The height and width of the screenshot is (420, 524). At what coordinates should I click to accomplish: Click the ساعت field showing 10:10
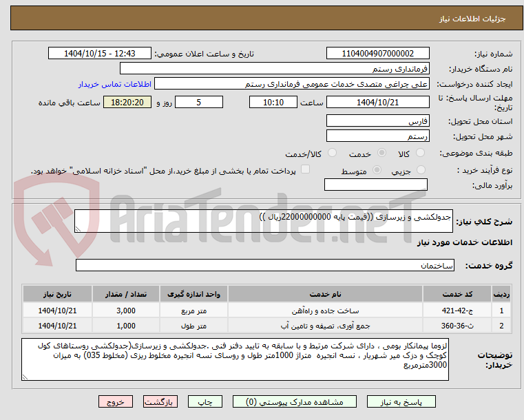pyautogui.click(x=273, y=102)
